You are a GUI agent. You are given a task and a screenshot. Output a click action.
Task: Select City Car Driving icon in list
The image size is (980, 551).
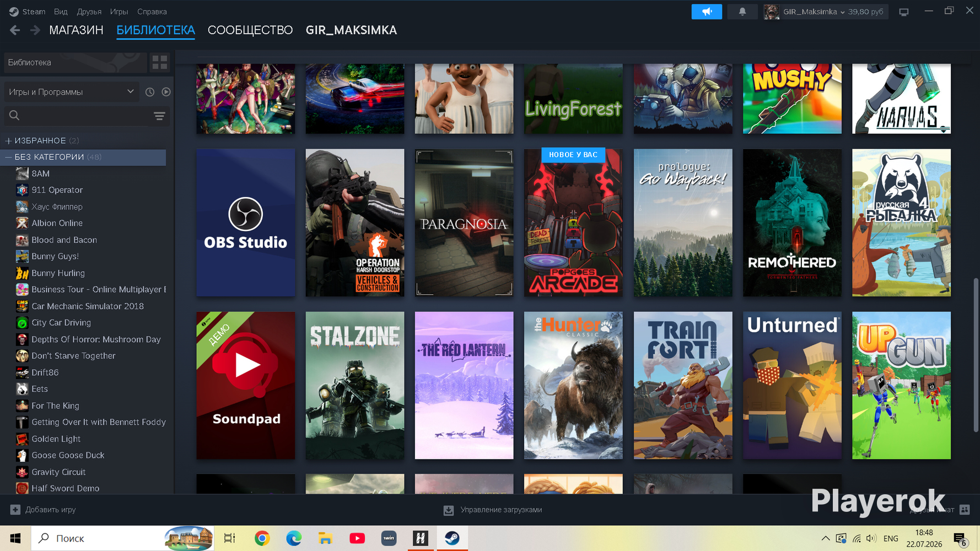tap(22, 323)
